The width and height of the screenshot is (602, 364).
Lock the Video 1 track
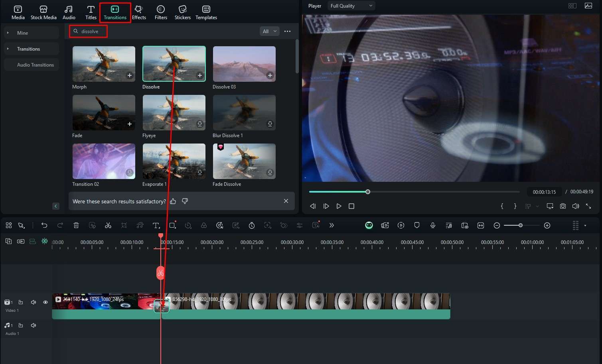[21, 302]
